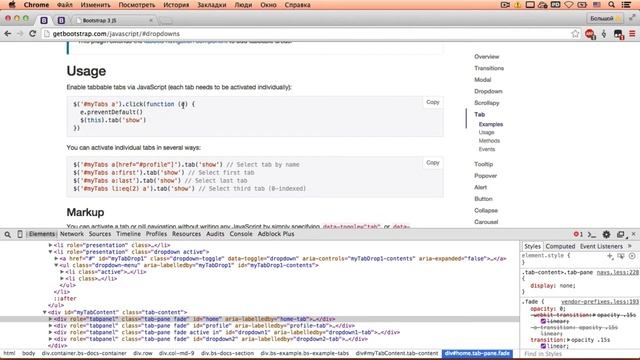Collapse the ul class="dropdown-menu" node
640x360 pixels.
(56, 265)
